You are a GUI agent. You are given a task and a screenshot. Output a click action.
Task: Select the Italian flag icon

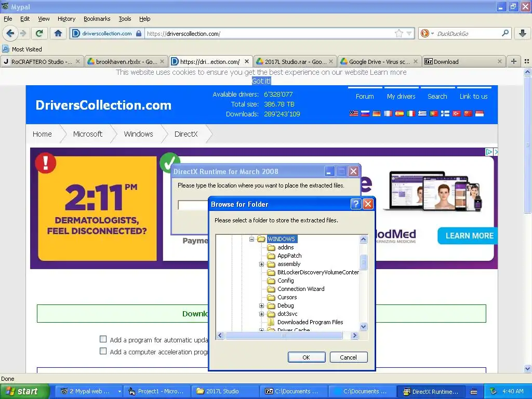411,113
